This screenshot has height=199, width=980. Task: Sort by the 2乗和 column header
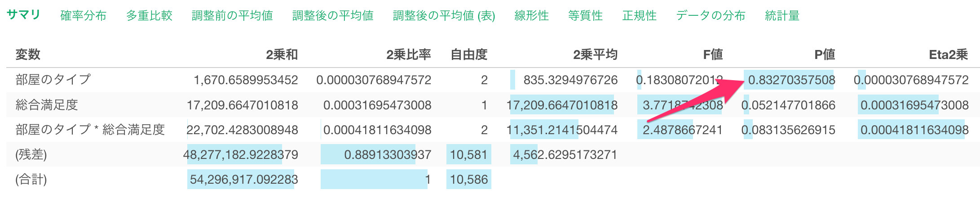pos(282,55)
